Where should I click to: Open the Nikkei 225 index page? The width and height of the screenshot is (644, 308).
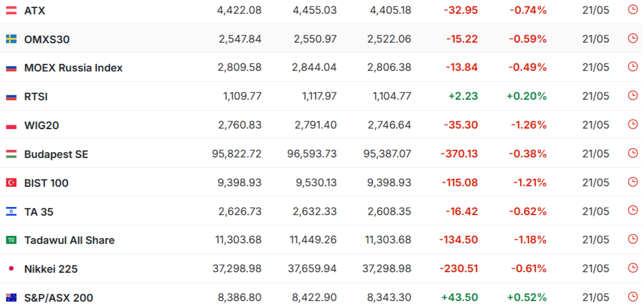click(51, 269)
